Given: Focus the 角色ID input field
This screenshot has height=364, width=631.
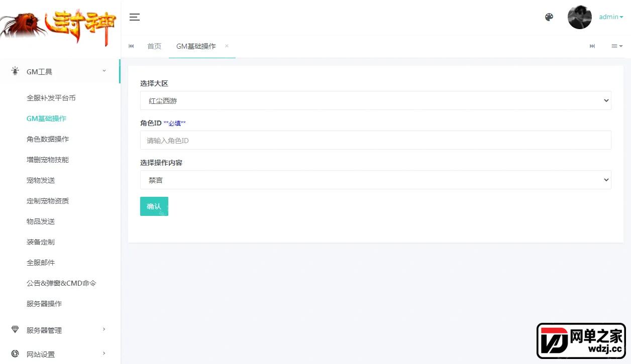Looking at the screenshot, I should [375, 140].
